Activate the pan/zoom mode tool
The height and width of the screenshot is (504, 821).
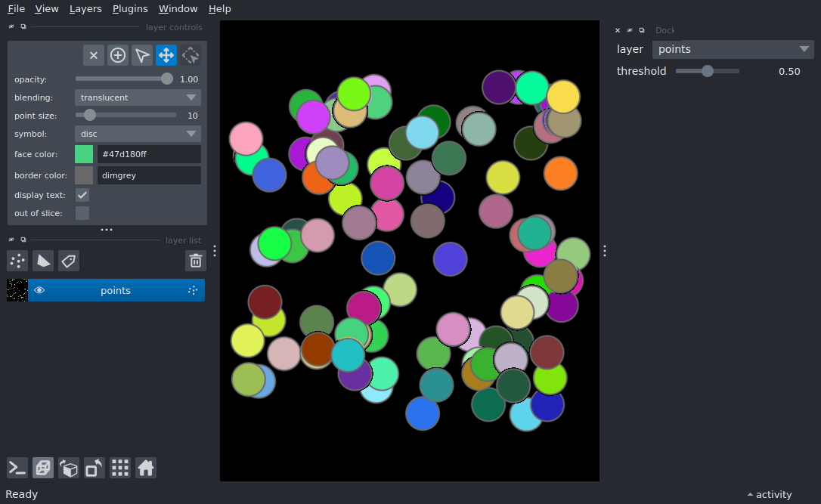pos(166,55)
